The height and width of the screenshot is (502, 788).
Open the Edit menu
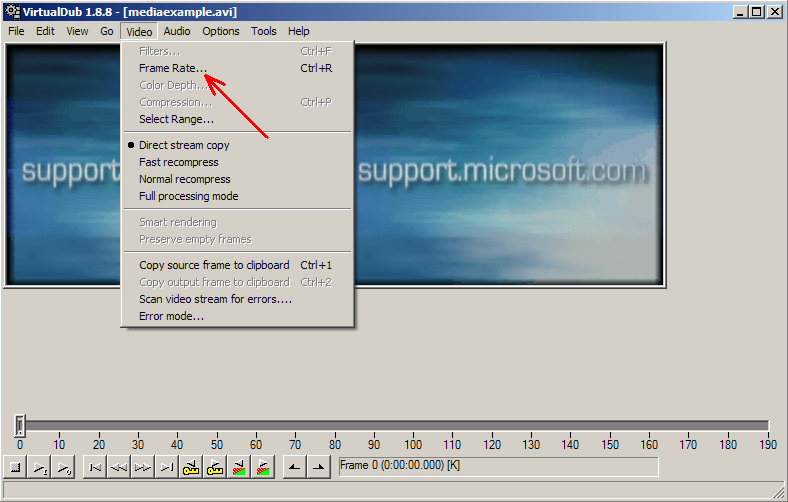(x=45, y=31)
